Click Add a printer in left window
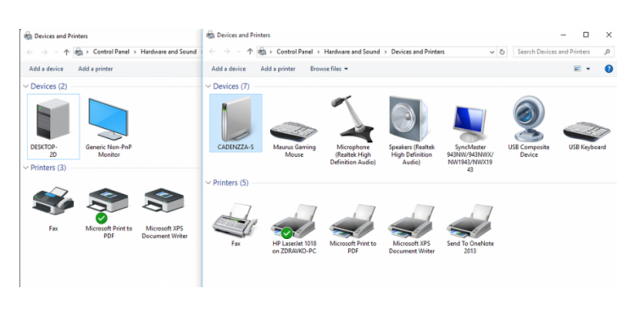This screenshot has width=644, height=322. pyautogui.click(x=95, y=69)
